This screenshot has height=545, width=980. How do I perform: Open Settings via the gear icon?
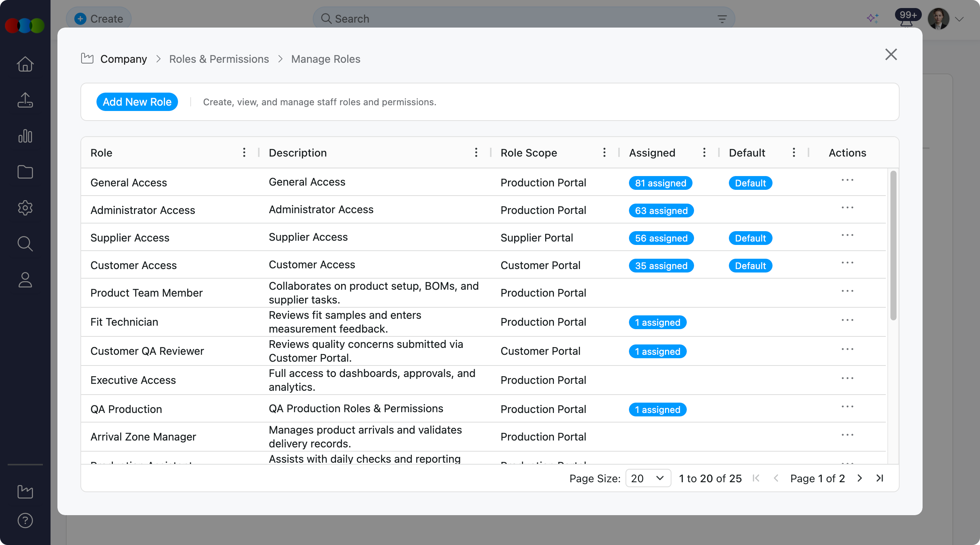[x=24, y=208]
